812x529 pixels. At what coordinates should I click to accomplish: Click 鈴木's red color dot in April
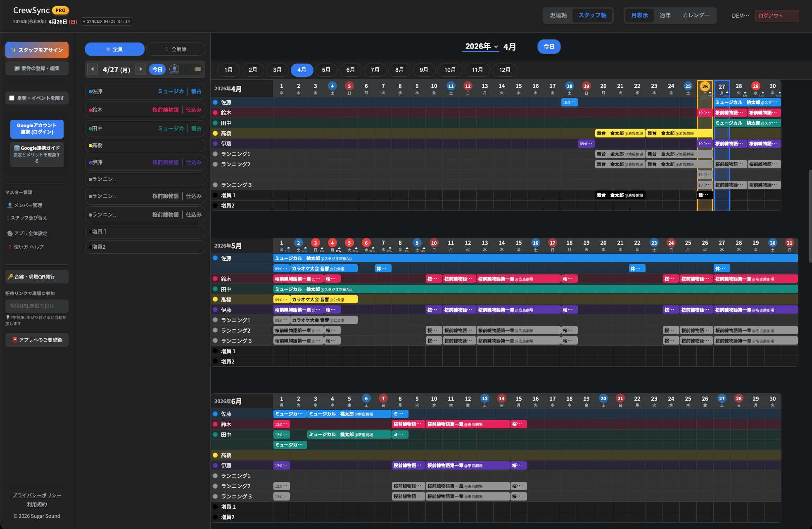tap(215, 113)
